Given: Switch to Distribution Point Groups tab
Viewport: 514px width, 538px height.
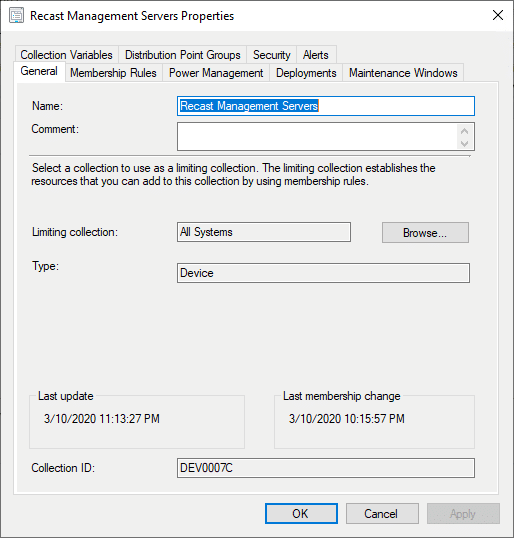Looking at the screenshot, I should [x=183, y=55].
